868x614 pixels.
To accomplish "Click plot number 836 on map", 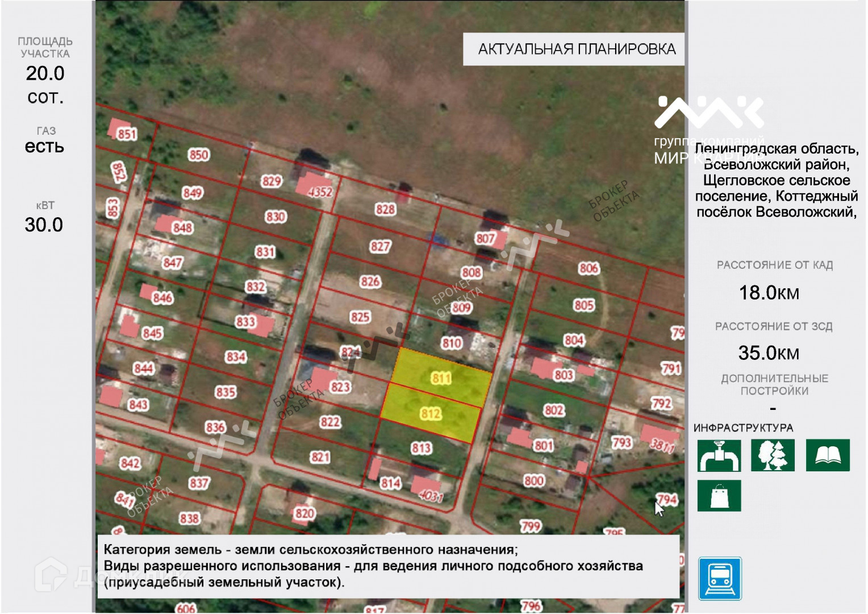I will point(215,427).
